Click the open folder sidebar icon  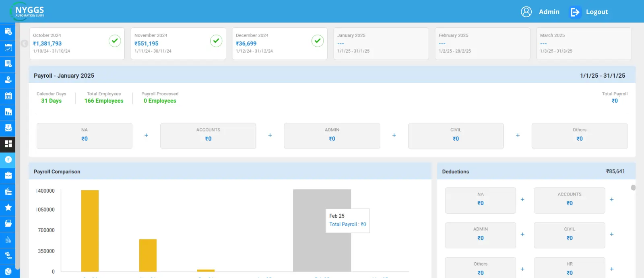point(8,224)
